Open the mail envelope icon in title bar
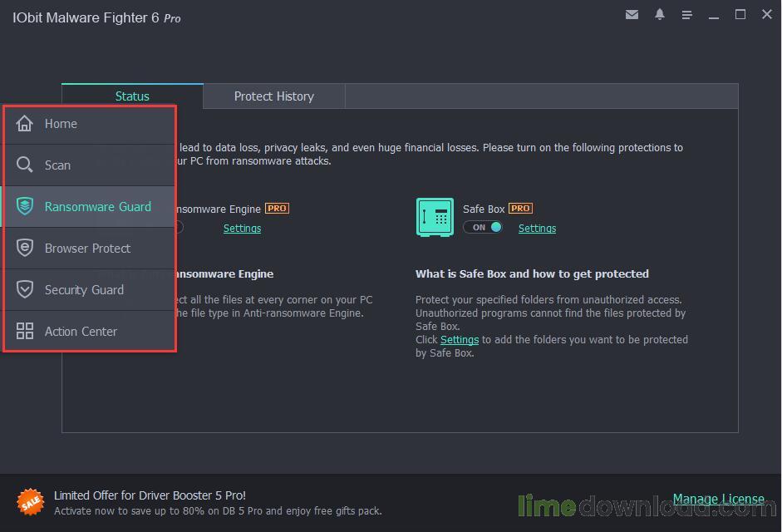The height and width of the screenshot is (532, 782). [632, 14]
